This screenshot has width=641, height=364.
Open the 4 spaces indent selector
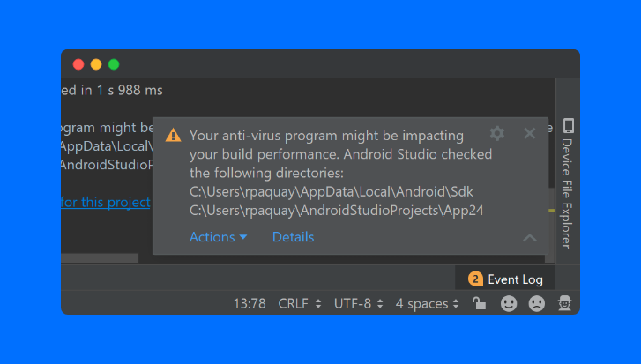pos(427,303)
